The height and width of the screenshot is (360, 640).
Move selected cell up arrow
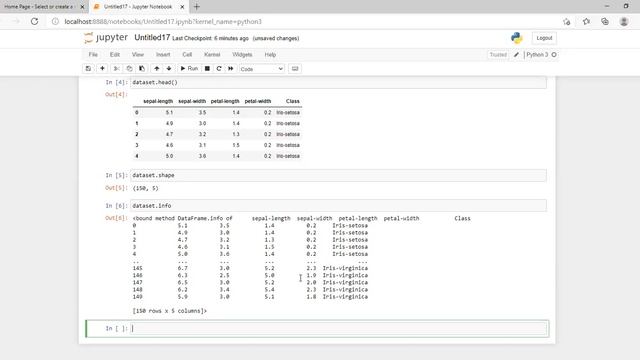coord(157,69)
